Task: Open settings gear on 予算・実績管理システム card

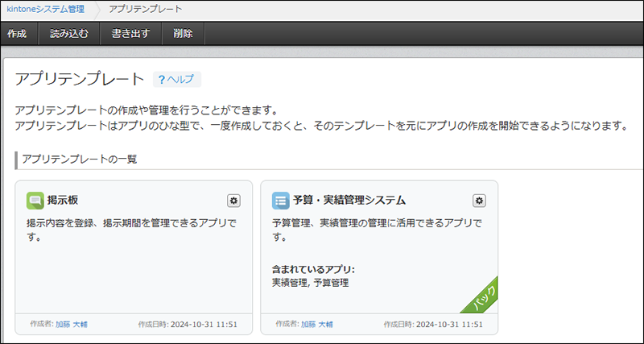Action: [479, 201]
